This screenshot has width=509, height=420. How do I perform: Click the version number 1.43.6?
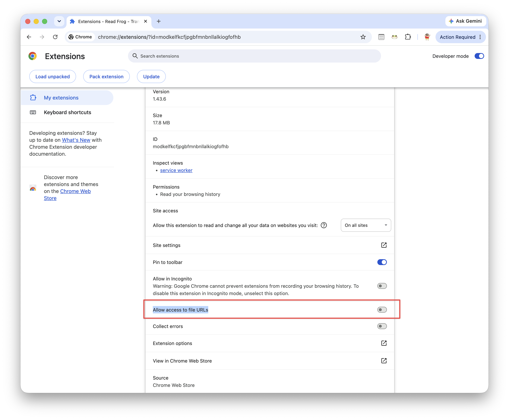pos(159,99)
